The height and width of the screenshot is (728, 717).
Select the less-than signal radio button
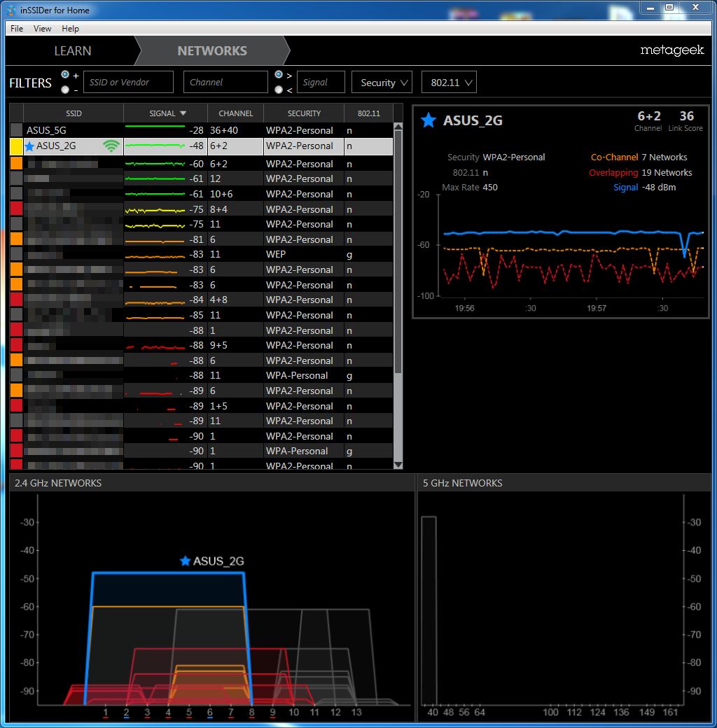[279, 90]
